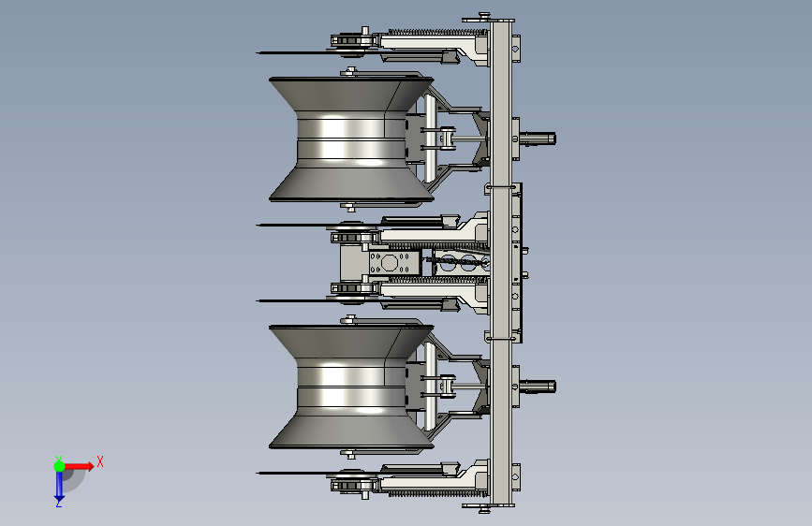Click the blue Z axis arrow of triad

pyautogui.click(x=59, y=486)
